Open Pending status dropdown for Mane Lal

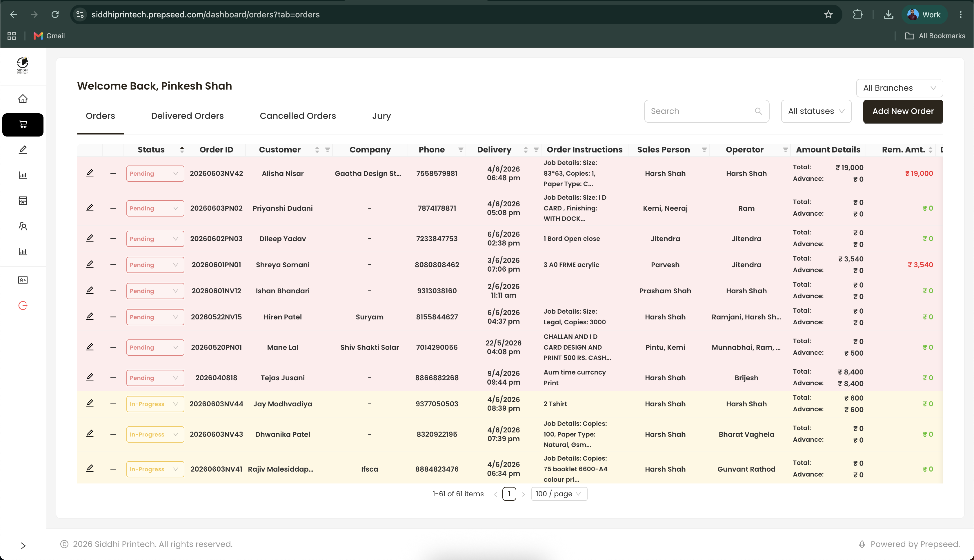coord(155,347)
